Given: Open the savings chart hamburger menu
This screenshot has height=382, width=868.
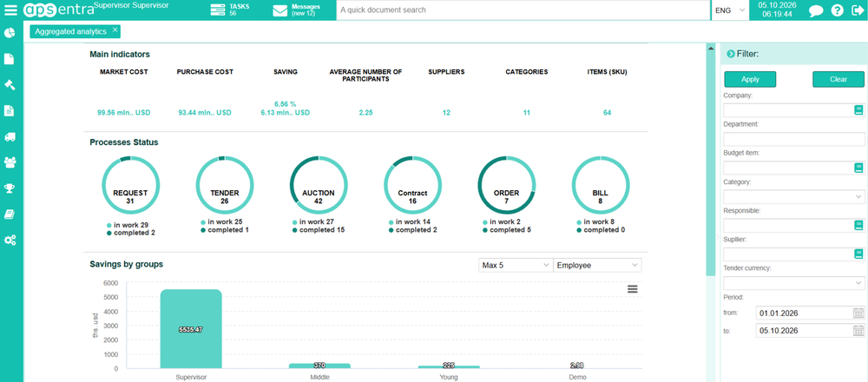Looking at the screenshot, I should [633, 289].
